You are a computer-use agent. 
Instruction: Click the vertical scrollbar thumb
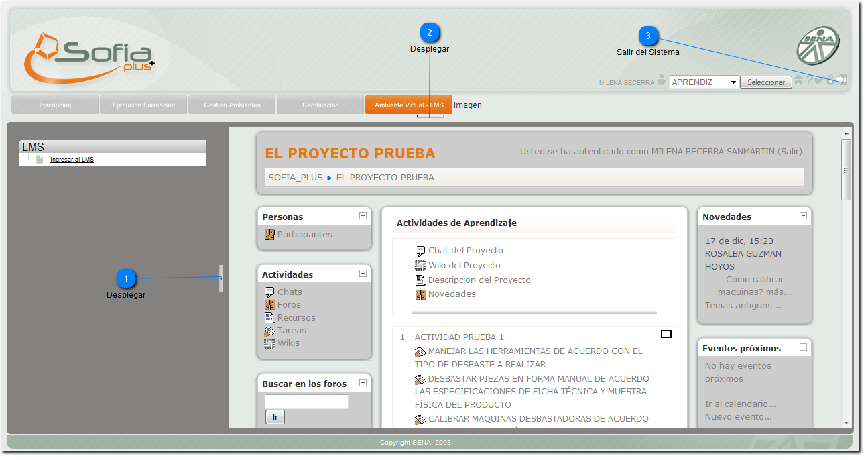(847, 170)
